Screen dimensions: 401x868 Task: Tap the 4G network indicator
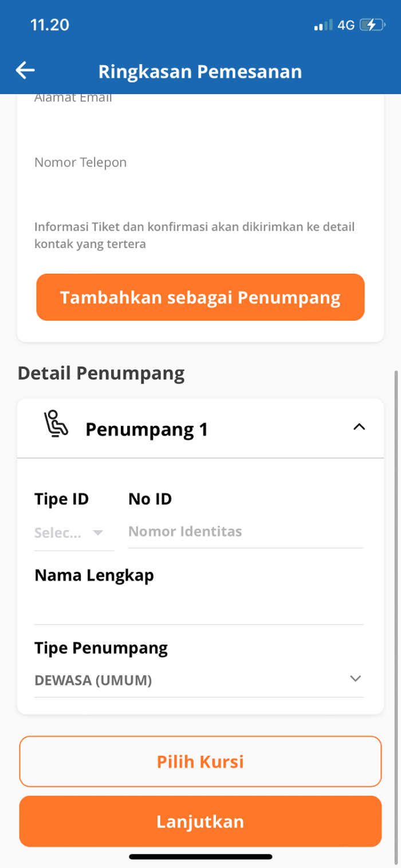click(346, 25)
